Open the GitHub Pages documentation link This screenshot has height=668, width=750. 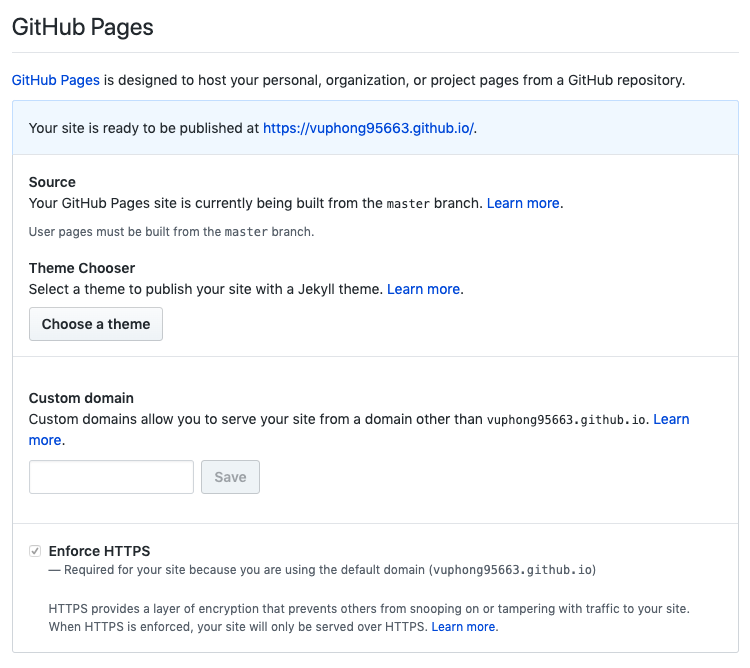[x=55, y=80]
